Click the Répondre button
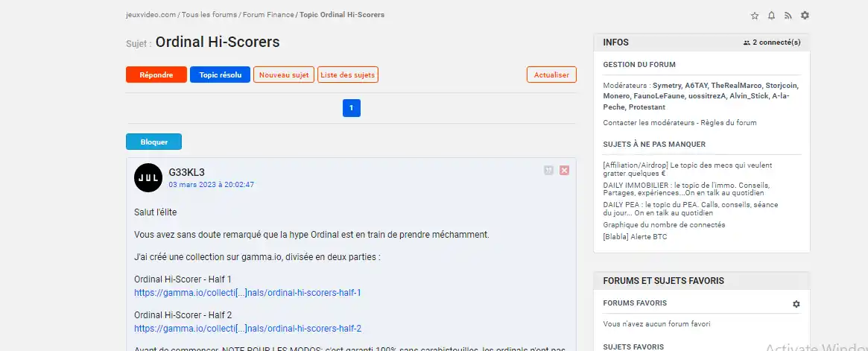The image size is (868, 351). coord(156,75)
